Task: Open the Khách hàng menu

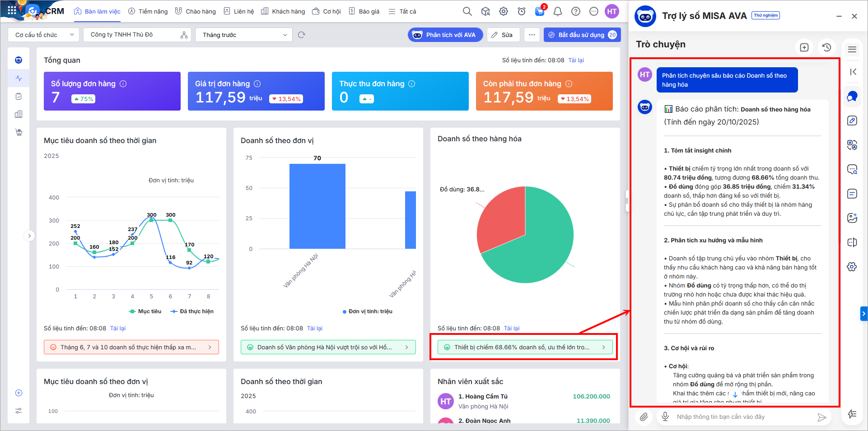Action: coord(283,11)
